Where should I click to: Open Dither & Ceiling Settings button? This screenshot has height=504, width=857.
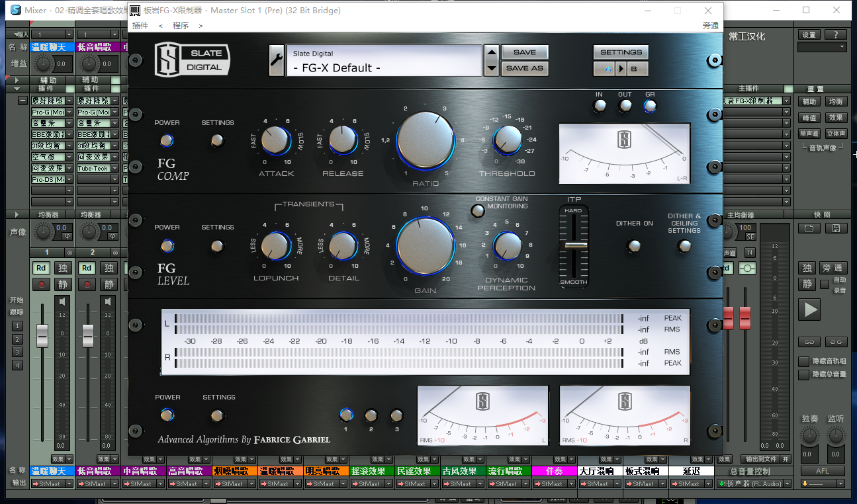click(x=684, y=246)
